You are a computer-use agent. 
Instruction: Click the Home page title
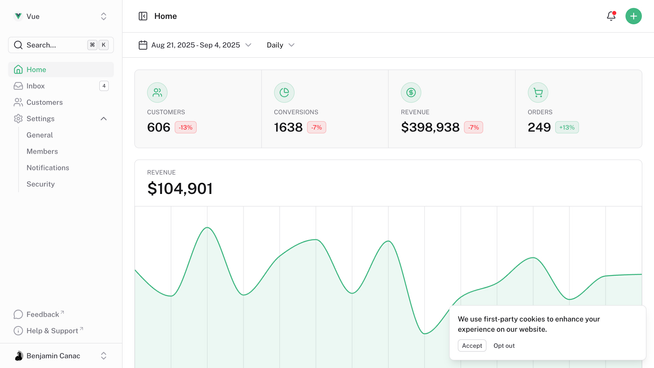coord(166,16)
